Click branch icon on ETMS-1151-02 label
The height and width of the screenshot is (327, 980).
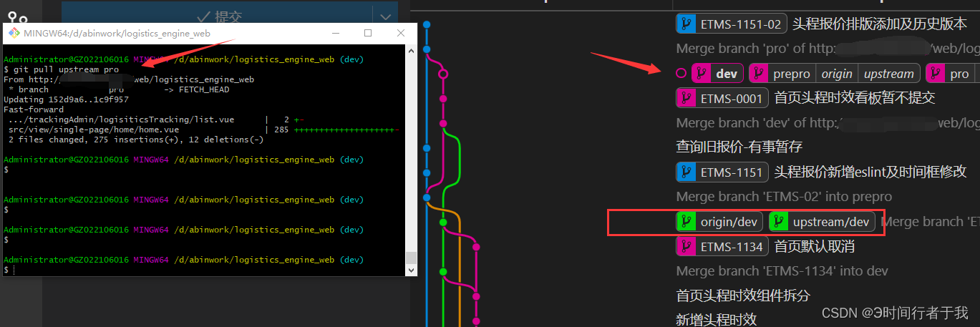686,24
